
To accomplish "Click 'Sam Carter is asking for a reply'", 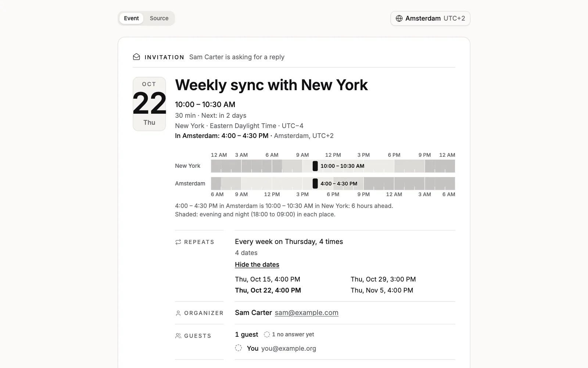I will click(237, 57).
